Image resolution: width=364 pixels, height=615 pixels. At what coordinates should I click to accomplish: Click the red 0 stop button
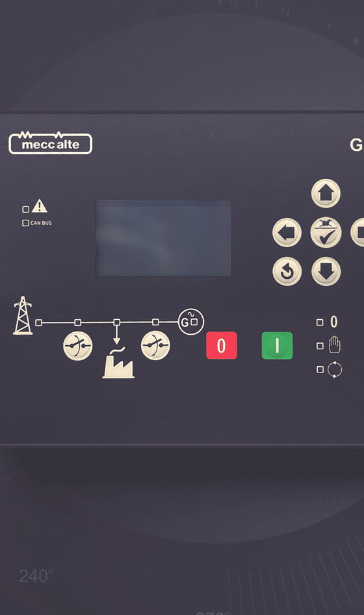pos(222,346)
